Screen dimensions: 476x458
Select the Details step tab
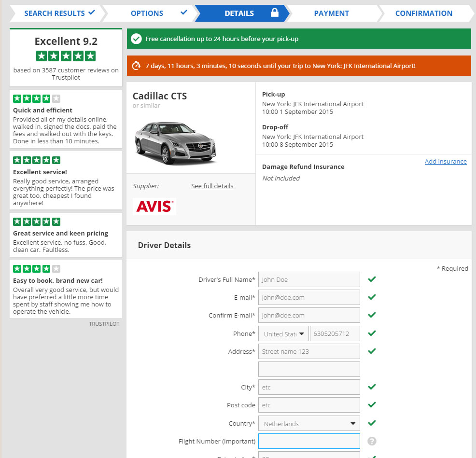pyautogui.click(x=243, y=14)
